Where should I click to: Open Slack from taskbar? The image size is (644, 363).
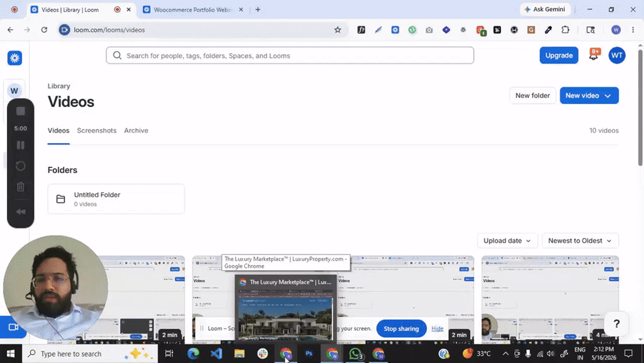click(x=263, y=353)
